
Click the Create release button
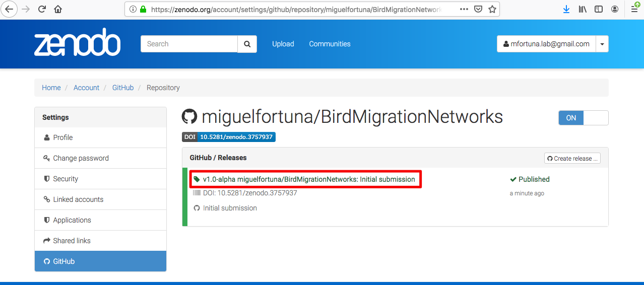tap(572, 158)
